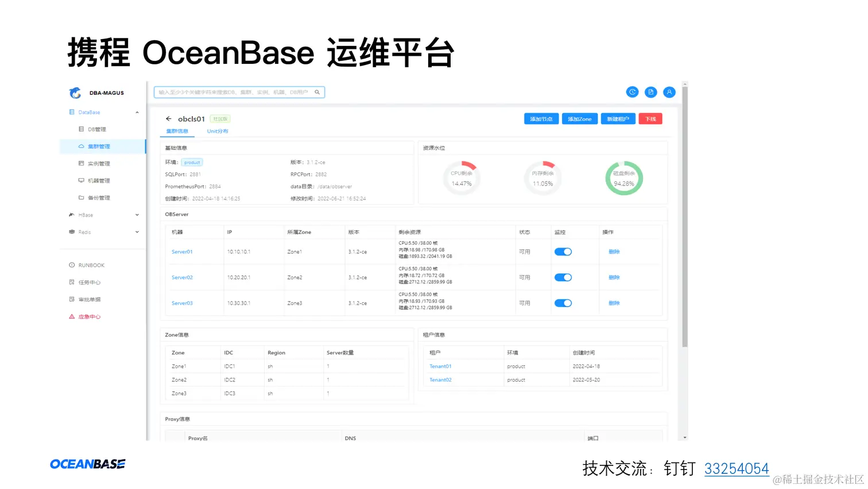Viewport: 868px width, 489px height.
Task: Click the icon beside DB管理
Action: click(82, 129)
